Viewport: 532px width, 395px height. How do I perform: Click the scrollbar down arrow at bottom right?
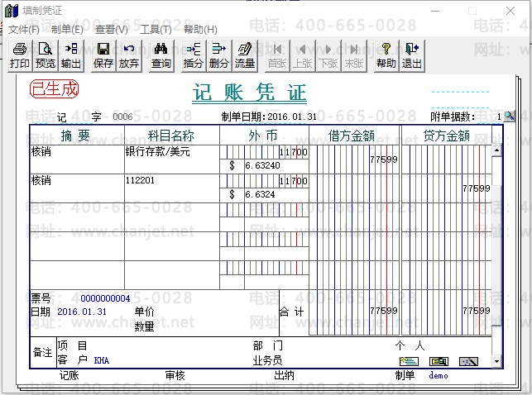(x=497, y=361)
